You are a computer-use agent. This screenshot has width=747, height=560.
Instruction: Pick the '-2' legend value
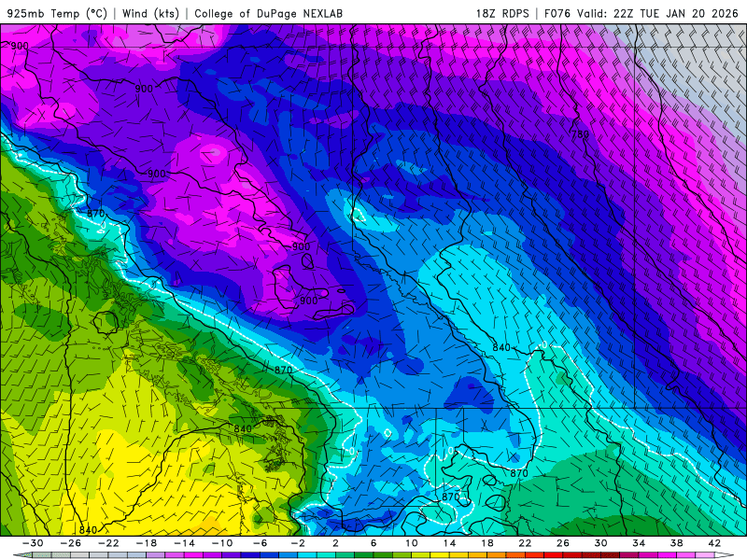(298, 543)
